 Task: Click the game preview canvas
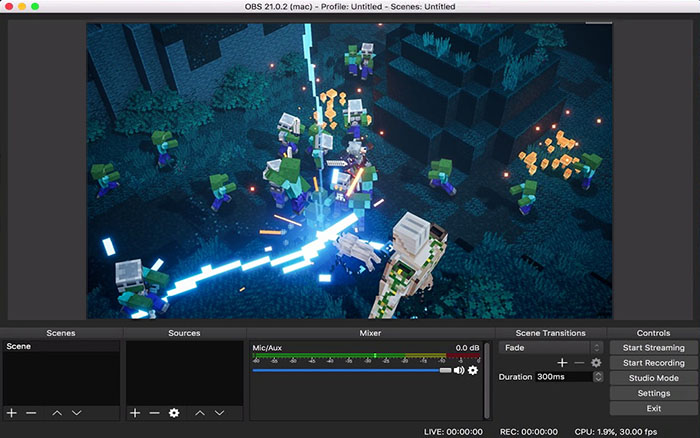pos(349,171)
